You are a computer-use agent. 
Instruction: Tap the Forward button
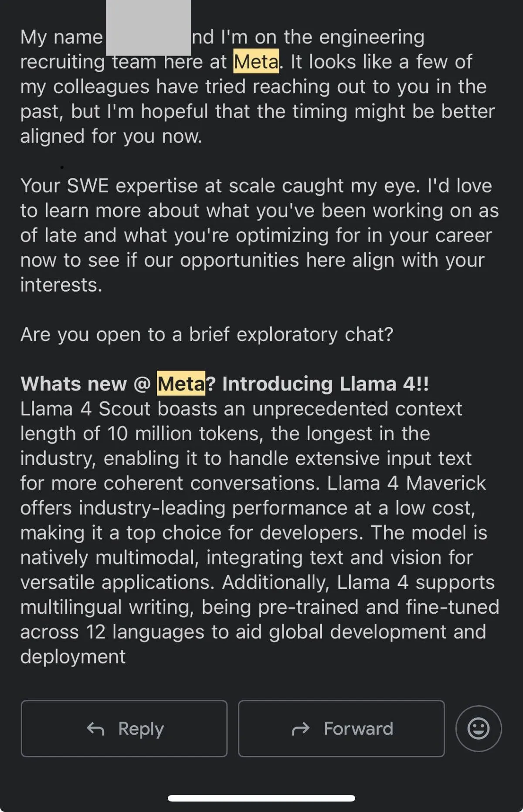(341, 728)
